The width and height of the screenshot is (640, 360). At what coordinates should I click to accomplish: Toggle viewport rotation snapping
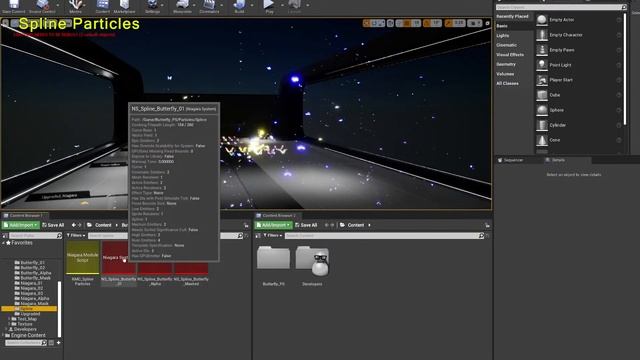click(427, 24)
